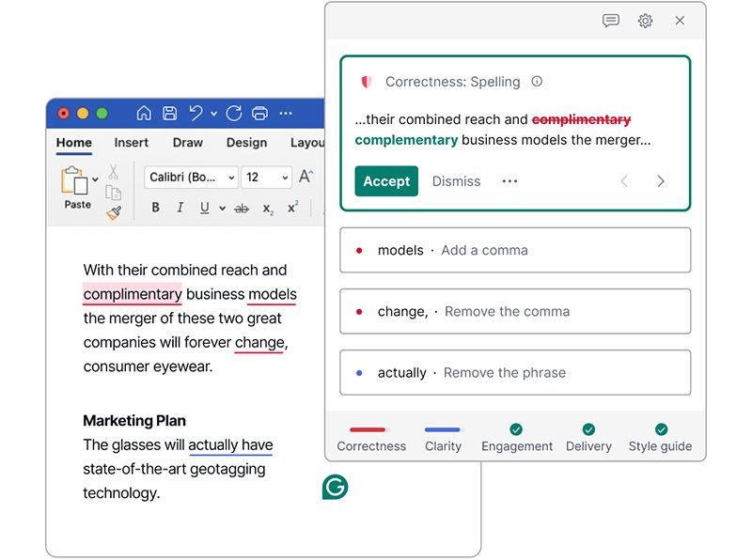Expand the 'actually · Remove the phrase' suggestion
Image resolution: width=752 pixels, height=560 pixels.
[515, 373]
